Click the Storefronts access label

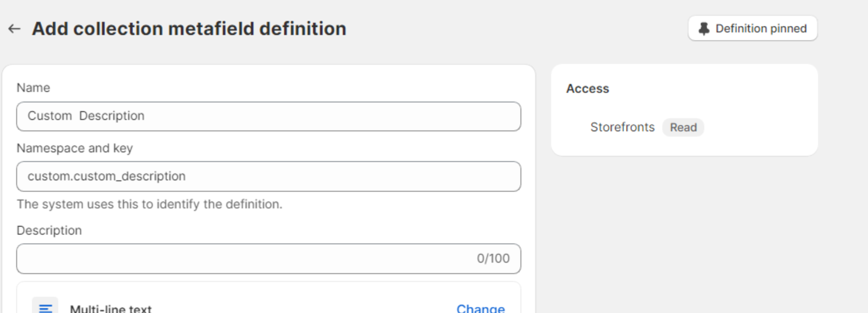[622, 127]
